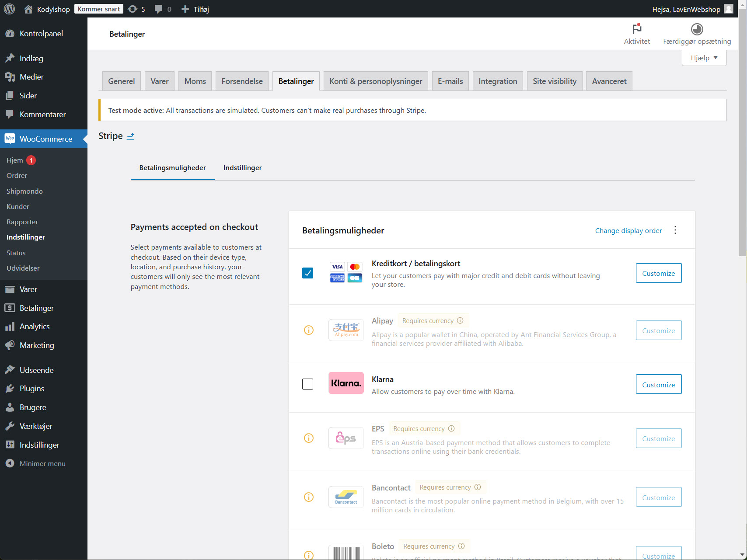
Task: Click the Customize button for Klarna
Action: [x=658, y=384]
